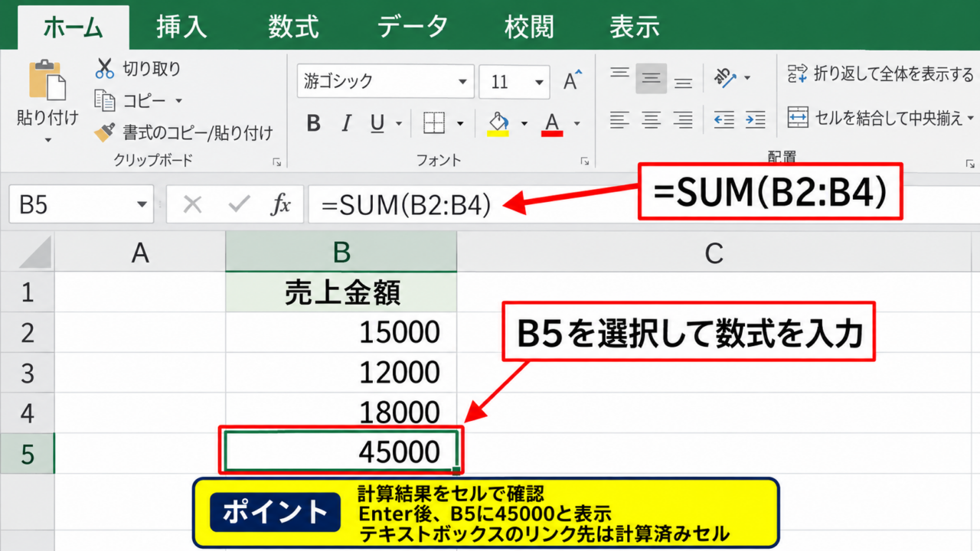
Task: Apply the red font color
Action: (552, 124)
